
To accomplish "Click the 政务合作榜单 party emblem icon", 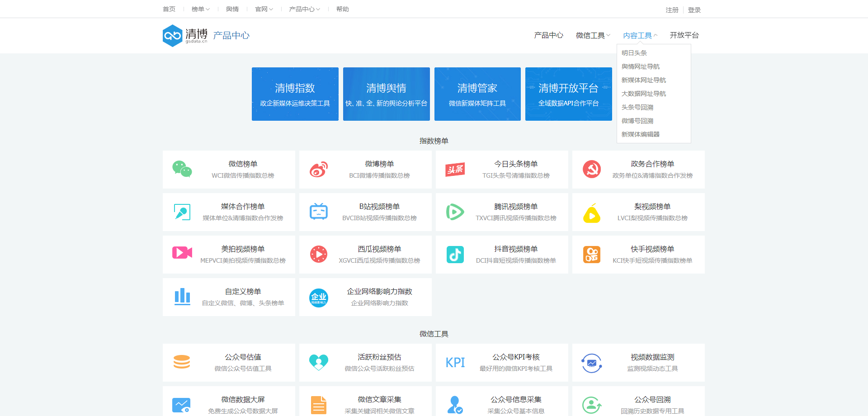I will [592, 170].
